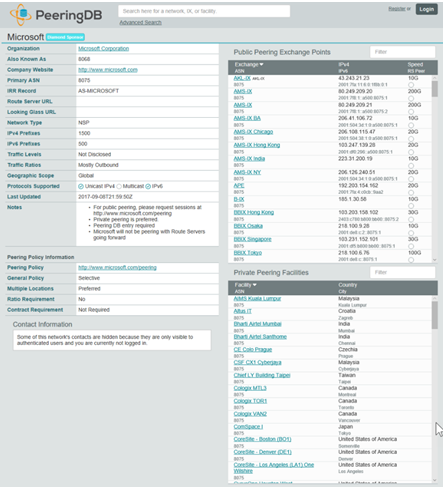The image size is (443, 487).
Task: Open the APE exchange link
Action: pyautogui.click(x=239, y=185)
